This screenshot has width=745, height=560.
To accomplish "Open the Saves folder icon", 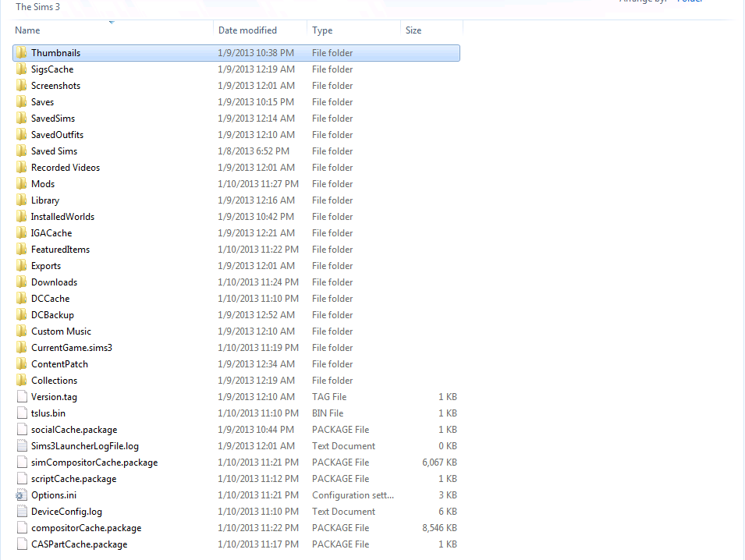I will tap(22, 101).
